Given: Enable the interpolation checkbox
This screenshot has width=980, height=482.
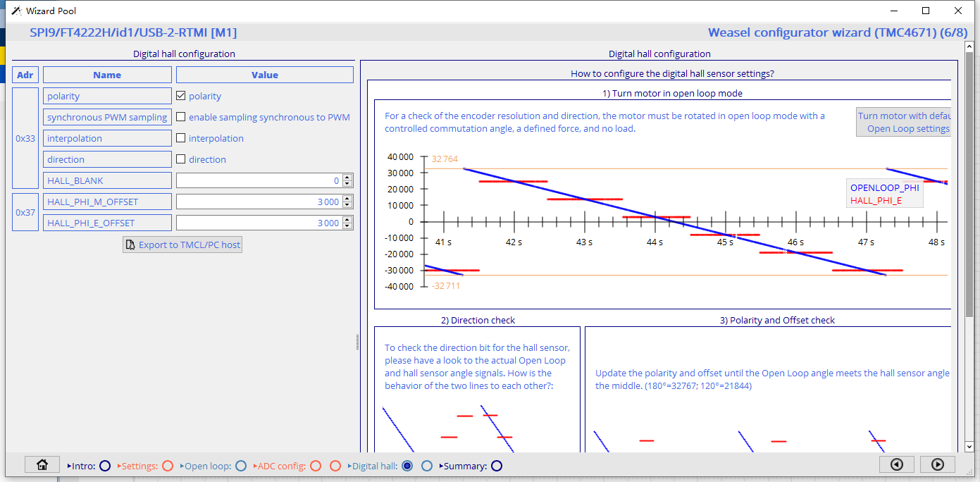Looking at the screenshot, I should coord(181,138).
